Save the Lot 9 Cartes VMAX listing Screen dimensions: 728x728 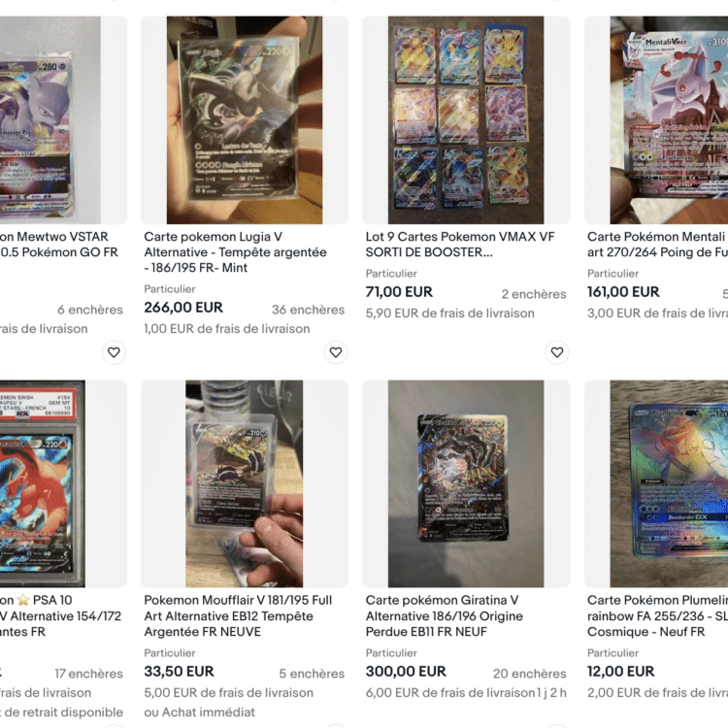(557, 352)
